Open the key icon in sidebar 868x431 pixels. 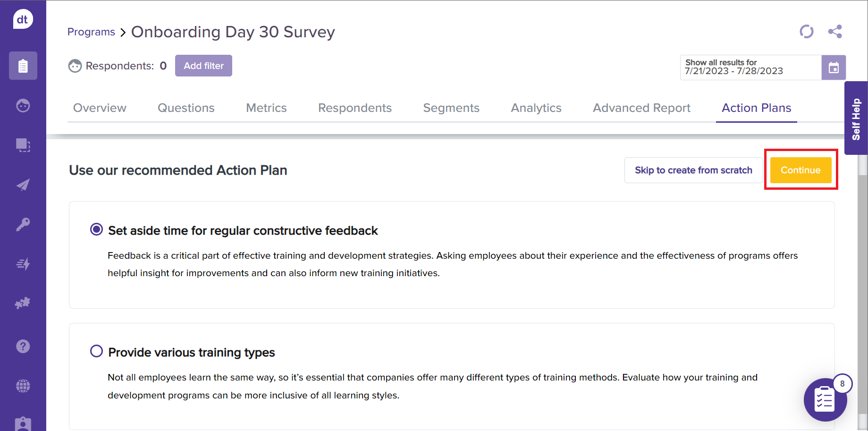point(23,224)
